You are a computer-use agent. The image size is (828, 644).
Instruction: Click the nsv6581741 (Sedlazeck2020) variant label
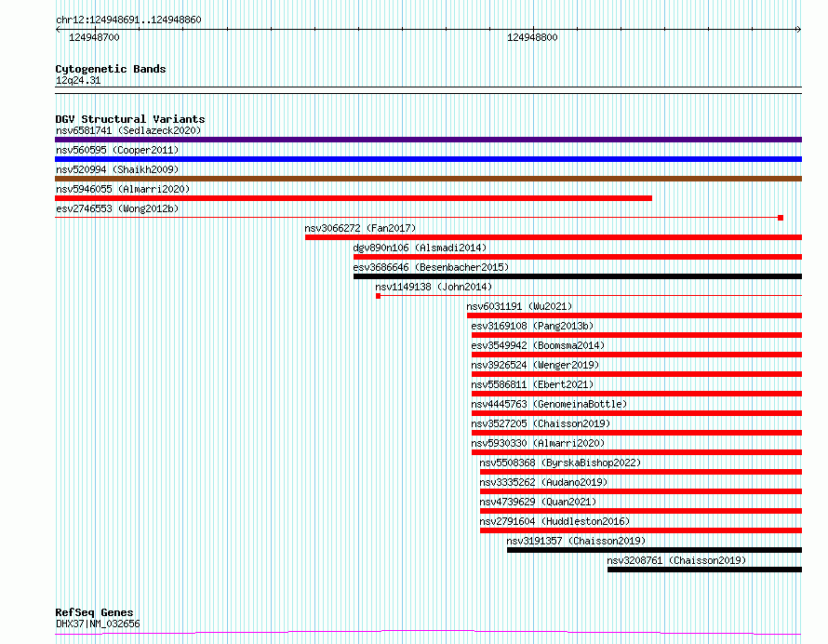point(128,130)
